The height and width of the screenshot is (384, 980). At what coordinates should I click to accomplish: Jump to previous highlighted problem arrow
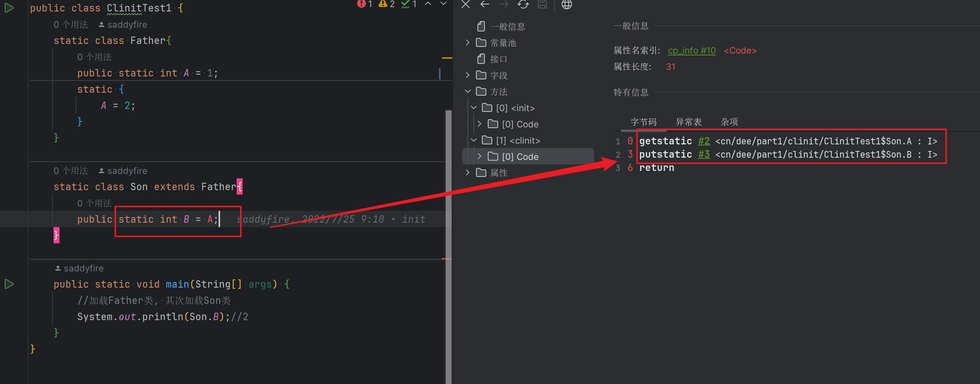pyautogui.click(x=428, y=4)
